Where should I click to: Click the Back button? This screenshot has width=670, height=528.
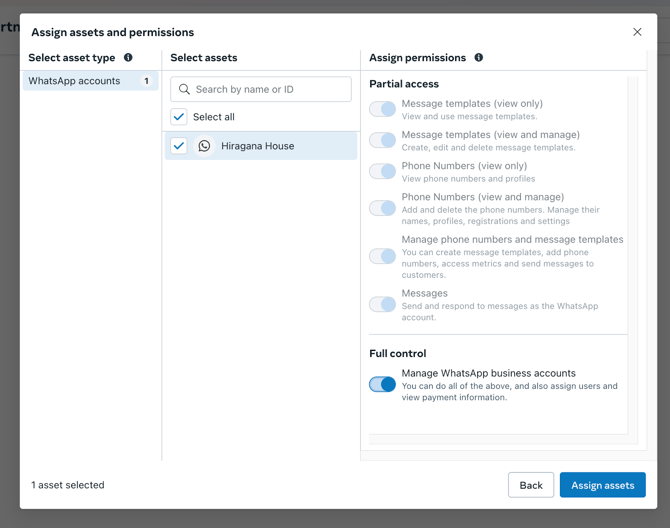pyautogui.click(x=530, y=485)
